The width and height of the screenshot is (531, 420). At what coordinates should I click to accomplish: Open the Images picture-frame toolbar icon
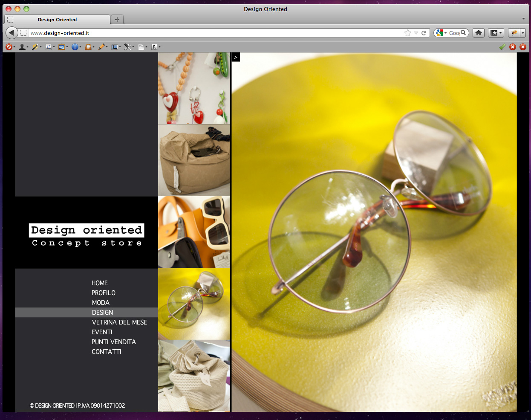tap(62, 47)
